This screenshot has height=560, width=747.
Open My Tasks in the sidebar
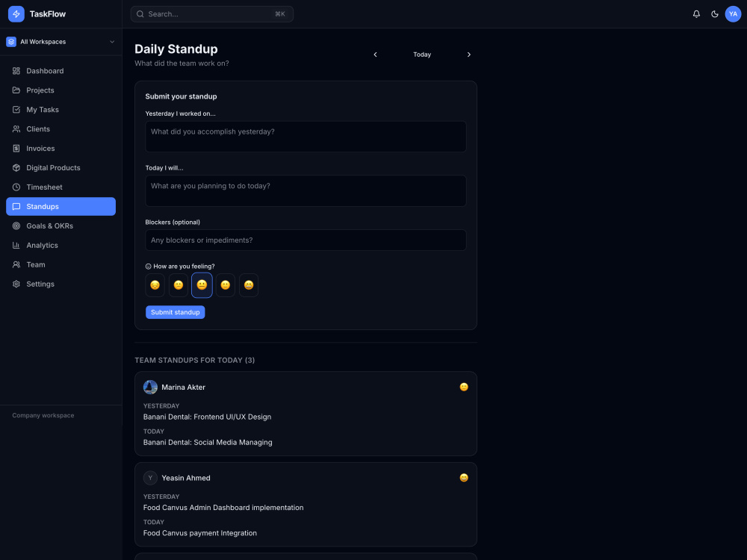tap(61, 110)
